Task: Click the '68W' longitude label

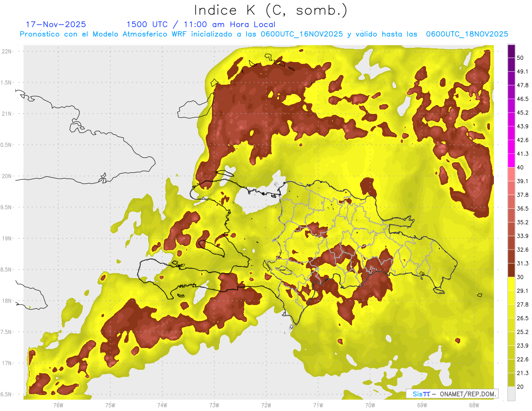Action: [473, 405]
